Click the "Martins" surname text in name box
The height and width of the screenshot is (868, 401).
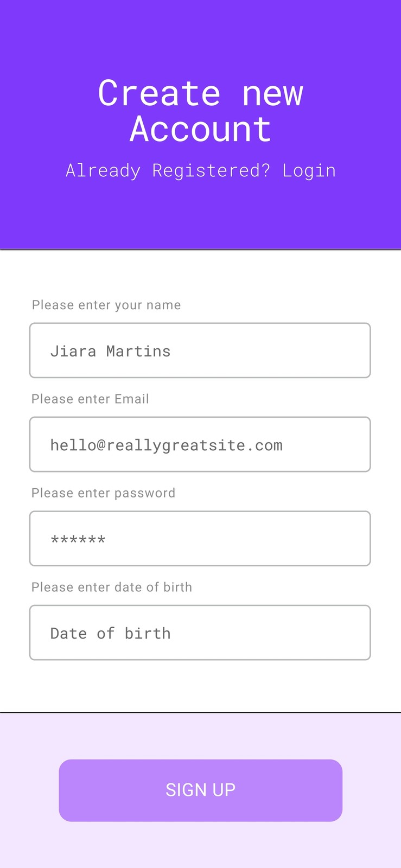[x=138, y=351]
